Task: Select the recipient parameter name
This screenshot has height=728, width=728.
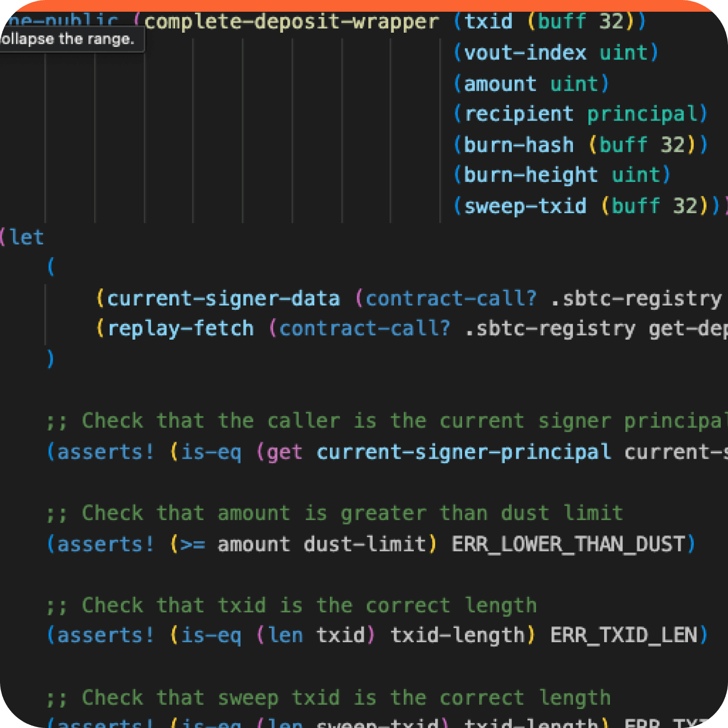Action: coord(519,114)
